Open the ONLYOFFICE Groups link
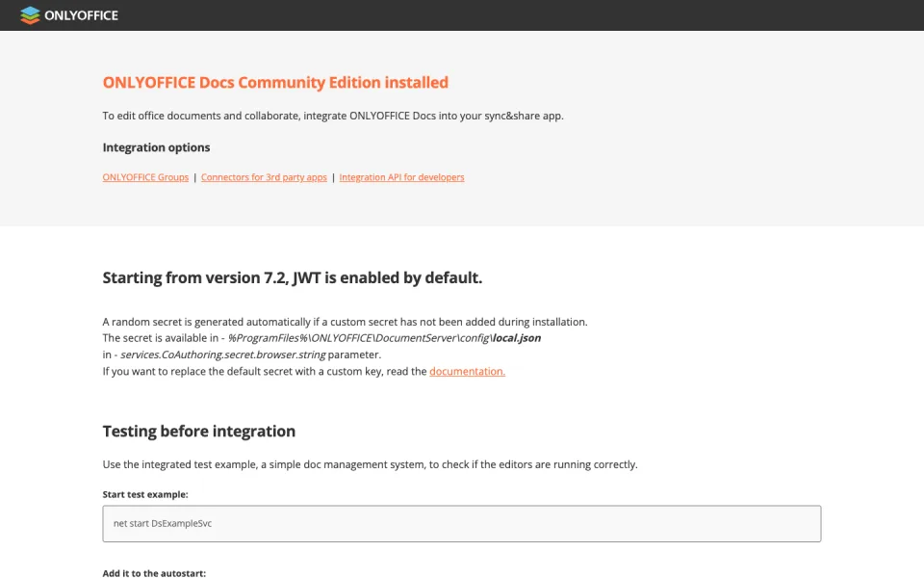The height and width of the screenshot is (578, 924). click(145, 177)
